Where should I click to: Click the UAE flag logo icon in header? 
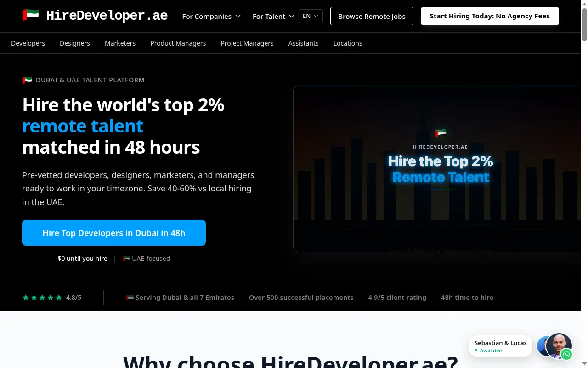[x=31, y=15]
